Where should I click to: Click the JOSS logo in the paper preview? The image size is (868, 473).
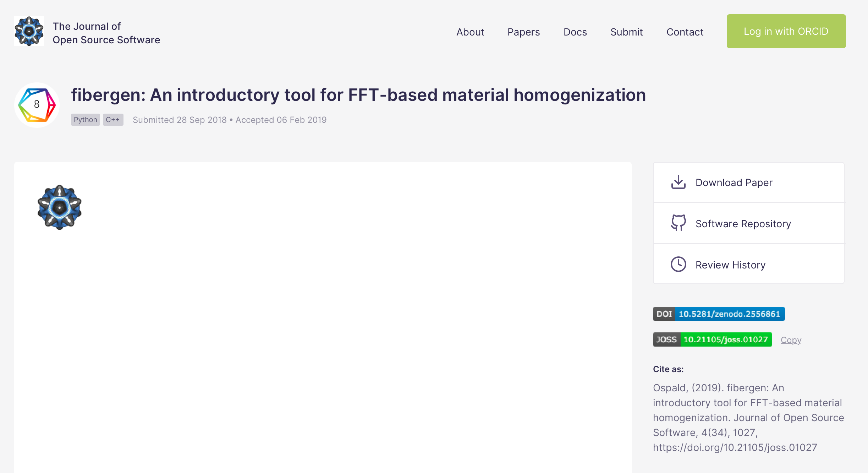pyautogui.click(x=60, y=207)
